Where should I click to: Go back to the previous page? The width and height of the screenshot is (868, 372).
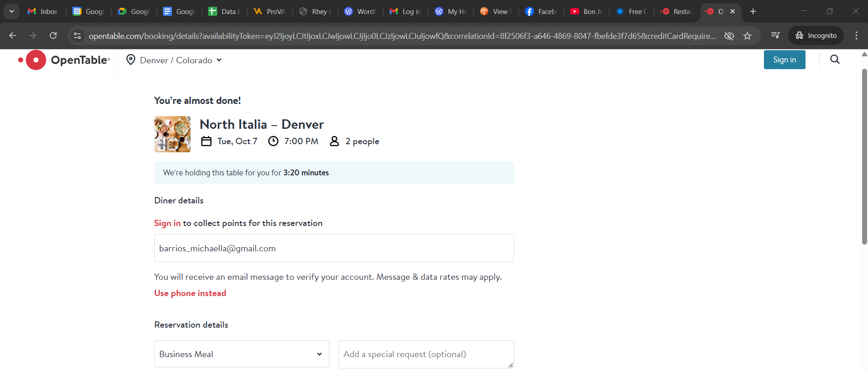tap(13, 35)
